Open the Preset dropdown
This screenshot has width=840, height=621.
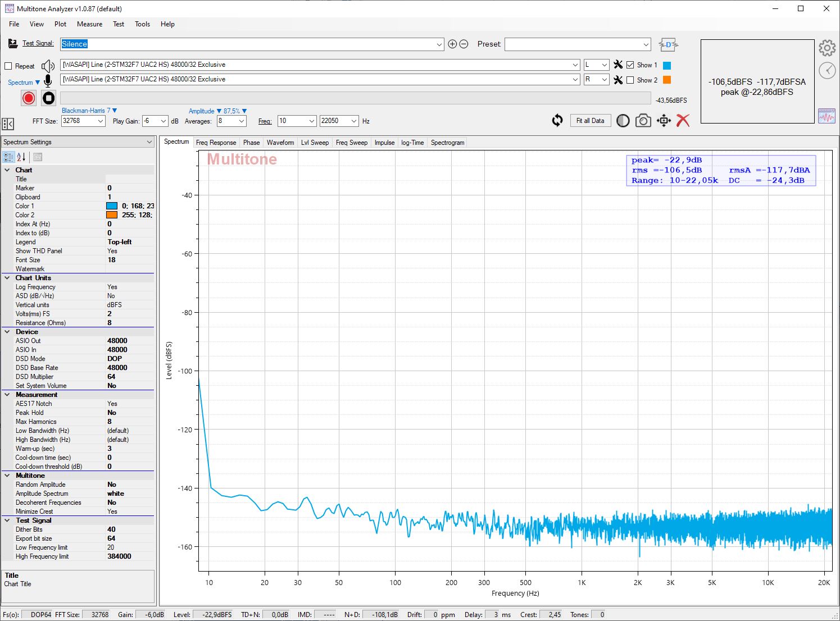point(646,44)
